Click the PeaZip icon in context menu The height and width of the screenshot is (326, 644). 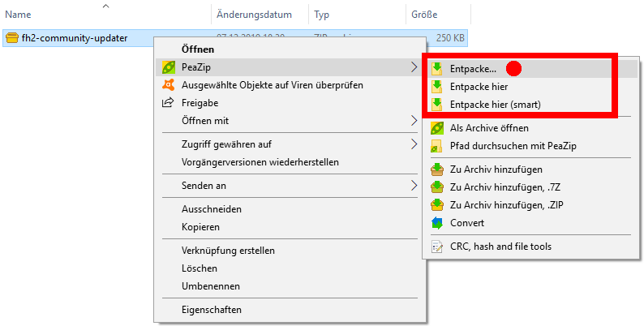pos(168,67)
